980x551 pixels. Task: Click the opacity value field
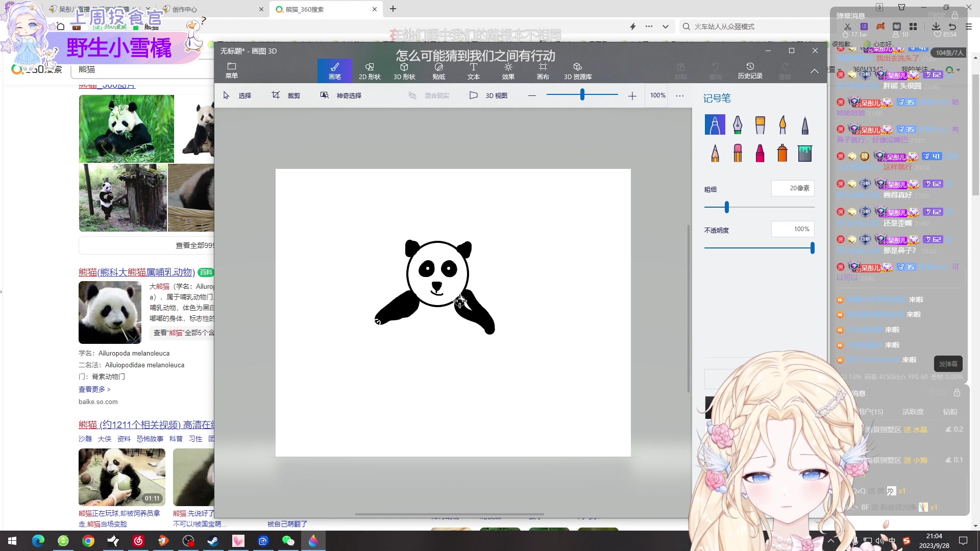(x=793, y=229)
